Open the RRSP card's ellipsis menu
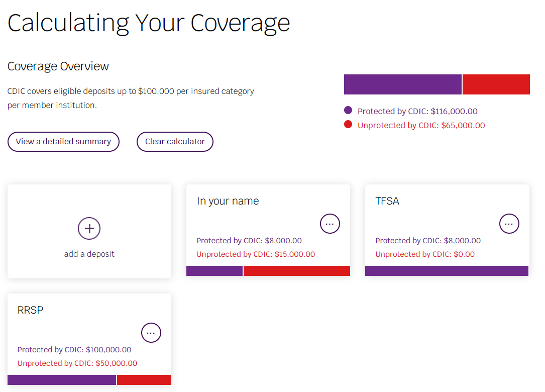 point(151,333)
